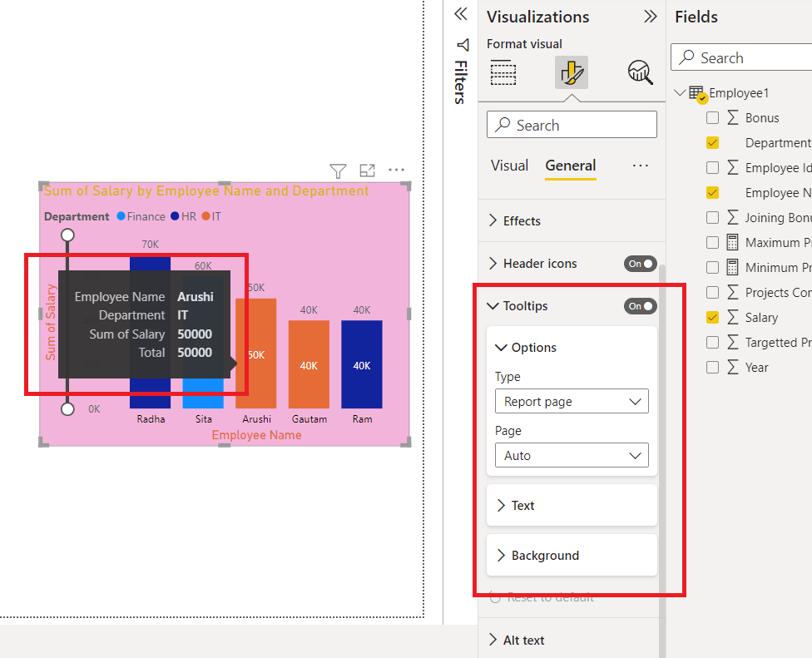Collapse the Visualizations pane with the chevron
812x658 pixels.
tap(650, 16)
